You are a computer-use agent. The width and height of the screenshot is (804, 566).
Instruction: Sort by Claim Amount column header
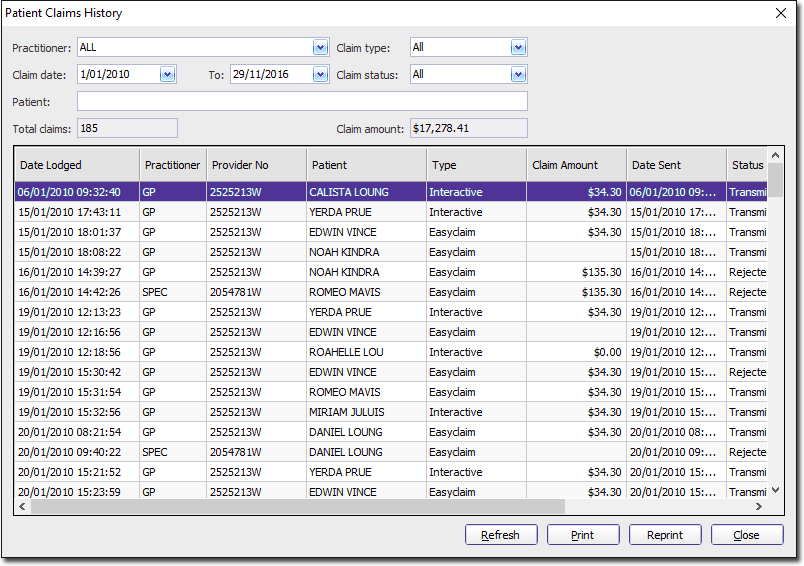click(576, 165)
